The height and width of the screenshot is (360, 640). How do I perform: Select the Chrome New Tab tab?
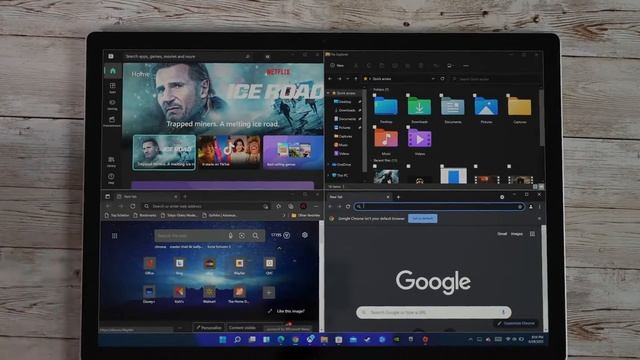coord(359,197)
